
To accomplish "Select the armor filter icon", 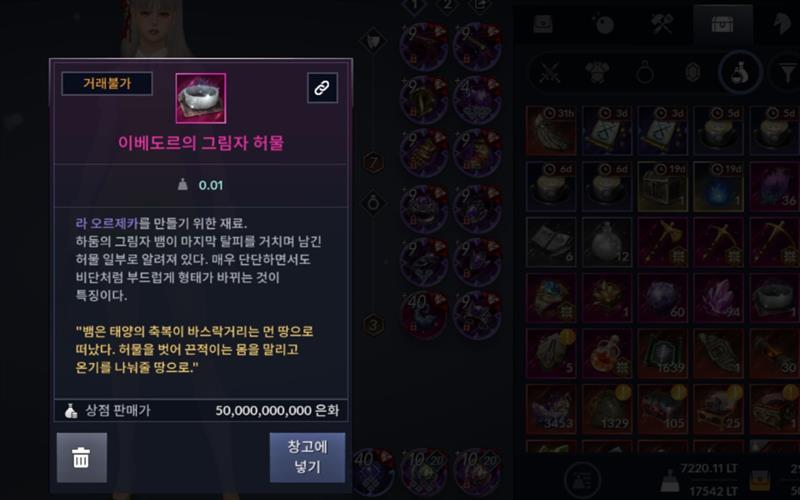I will coord(597,73).
